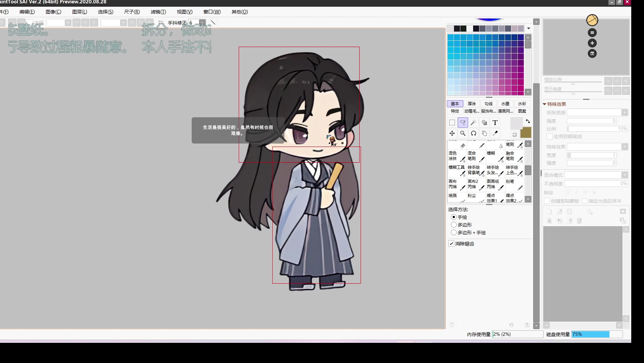The height and width of the screenshot is (363, 644).
Task: Click the 比例 scale slider bar
Action: tap(598, 129)
